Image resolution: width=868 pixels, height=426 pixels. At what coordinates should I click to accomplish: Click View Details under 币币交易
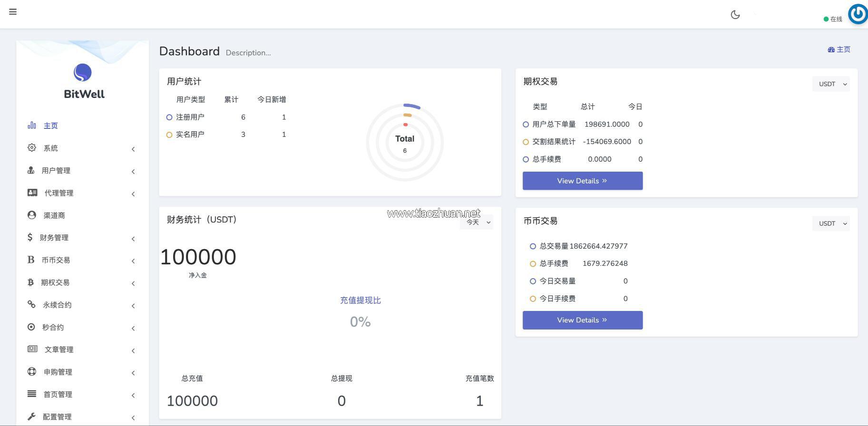point(583,320)
